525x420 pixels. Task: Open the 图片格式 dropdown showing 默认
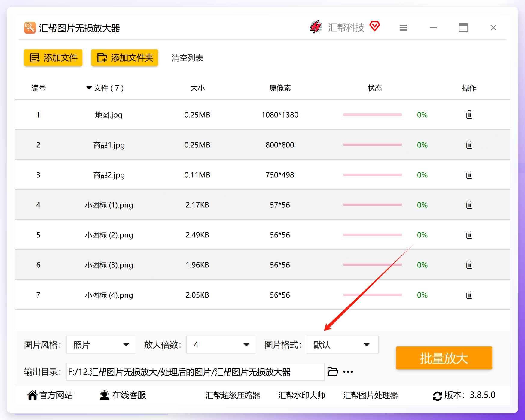pos(342,345)
